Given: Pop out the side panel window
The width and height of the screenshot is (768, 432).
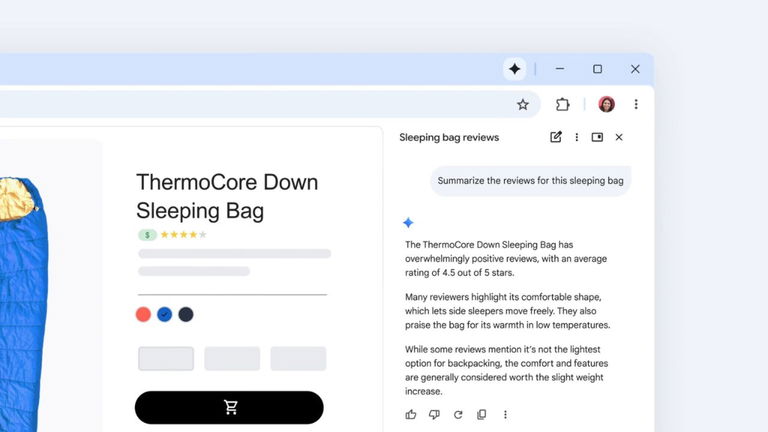Looking at the screenshot, I should 597,137.
